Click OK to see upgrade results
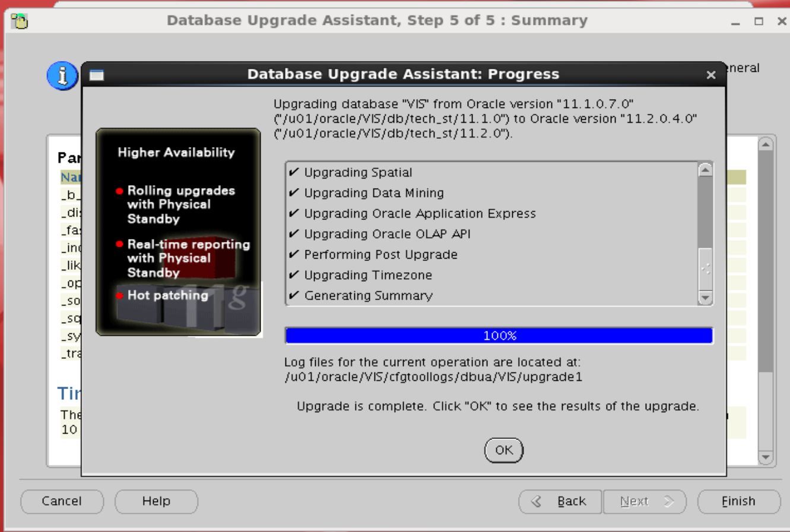This screenshot has width=790, height=532. [x=504, y=450]
